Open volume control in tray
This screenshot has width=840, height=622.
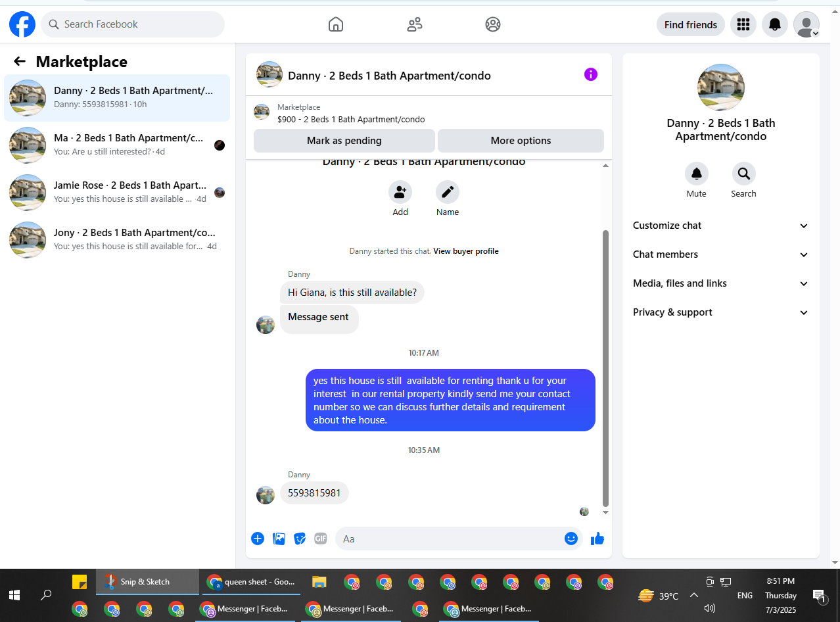click(x=710, y=608)
